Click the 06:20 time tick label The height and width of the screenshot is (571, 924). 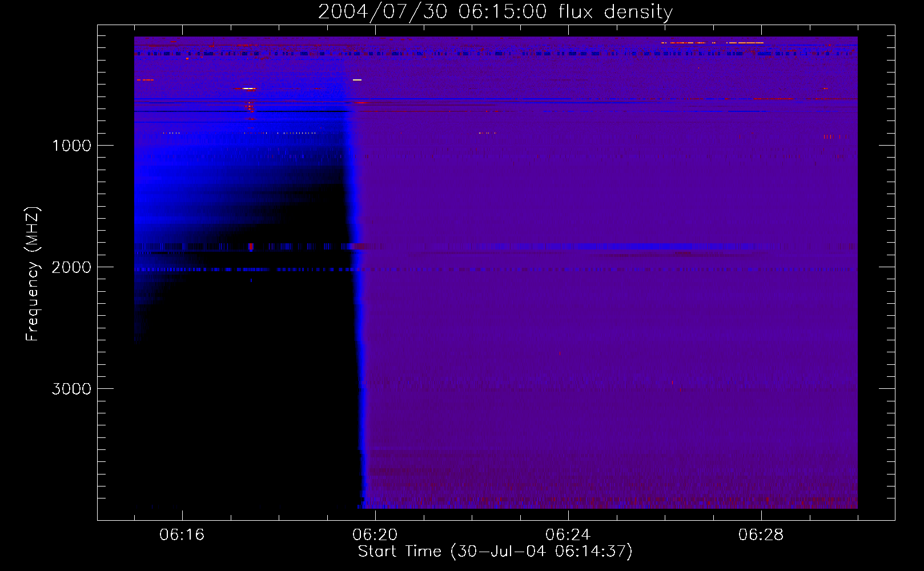coord(375,535)
